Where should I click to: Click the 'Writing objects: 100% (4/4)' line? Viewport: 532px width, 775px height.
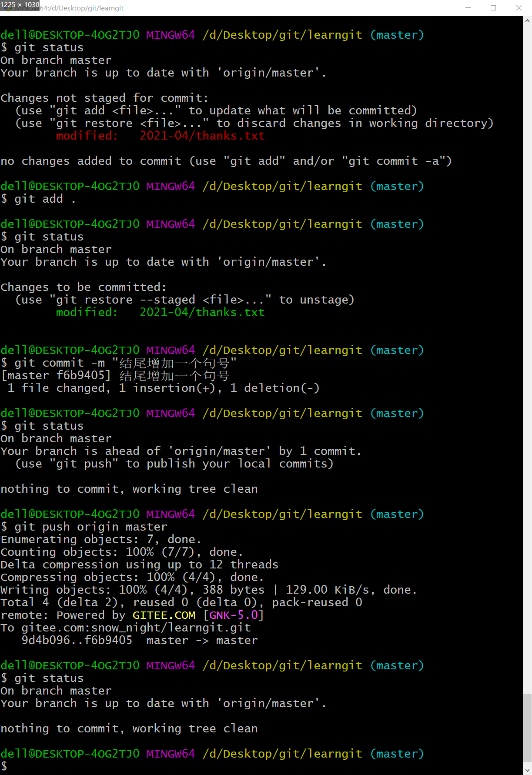coord(209,590)
